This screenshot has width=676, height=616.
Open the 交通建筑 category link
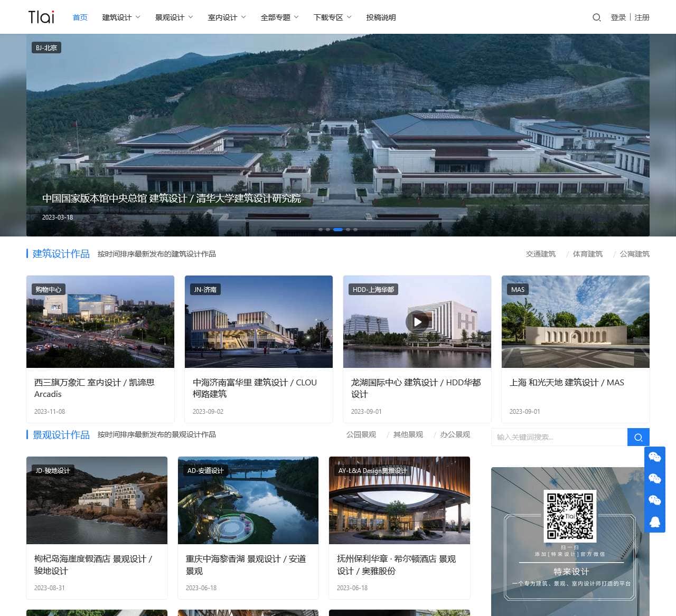[x=541, y=254]
